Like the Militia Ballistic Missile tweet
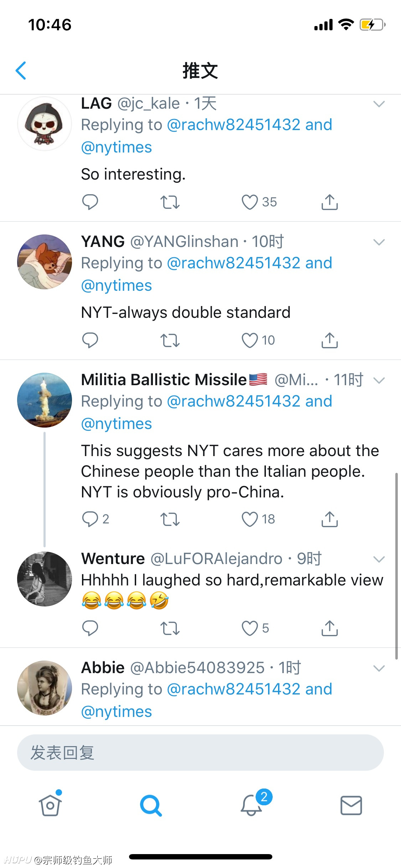Image resolution: width=401 pixels, height=868 pixels. pos(250,519)
